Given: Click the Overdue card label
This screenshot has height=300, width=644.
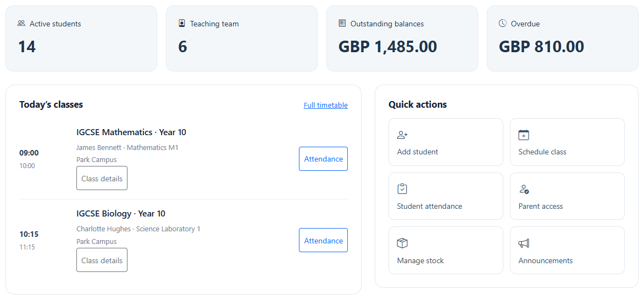Looking at the screenshot, I should point(525,24).
